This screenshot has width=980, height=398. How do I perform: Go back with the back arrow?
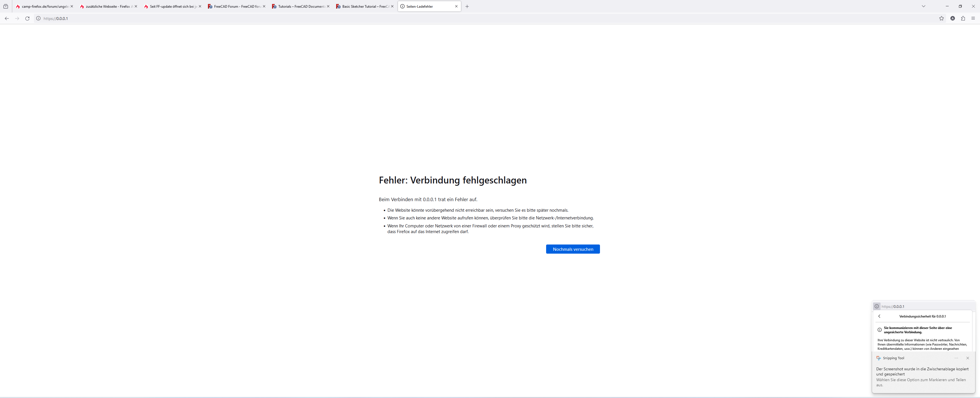pyautogui.click(x=7, y=18)
